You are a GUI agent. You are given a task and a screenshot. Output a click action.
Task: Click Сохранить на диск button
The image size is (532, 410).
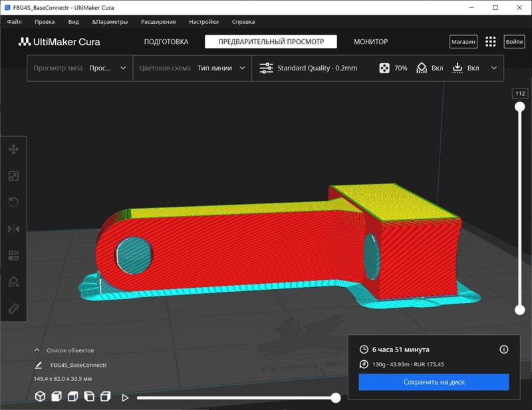pyautogui.click(x=434, y=382)
